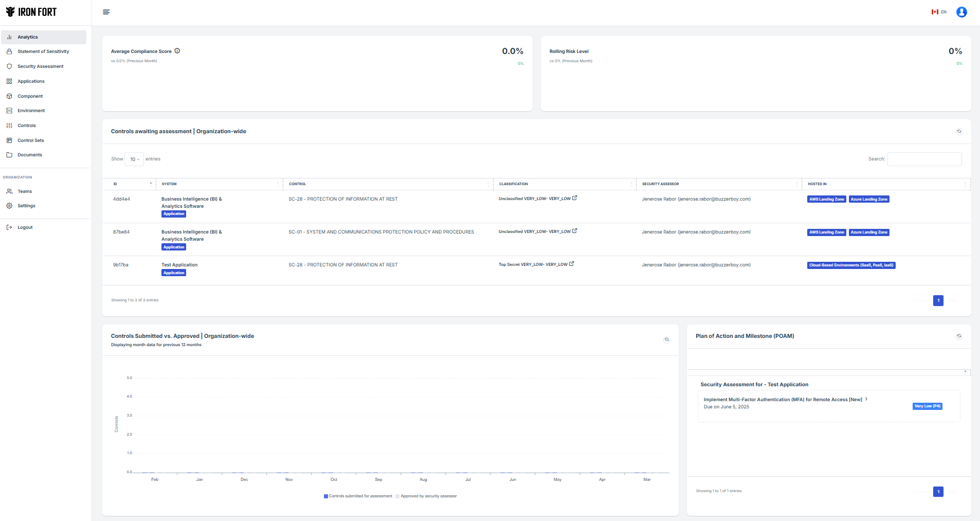The height and width of the screenshot is (521, 980).
Task: Open the EN language selector
Action: point(939,12)
